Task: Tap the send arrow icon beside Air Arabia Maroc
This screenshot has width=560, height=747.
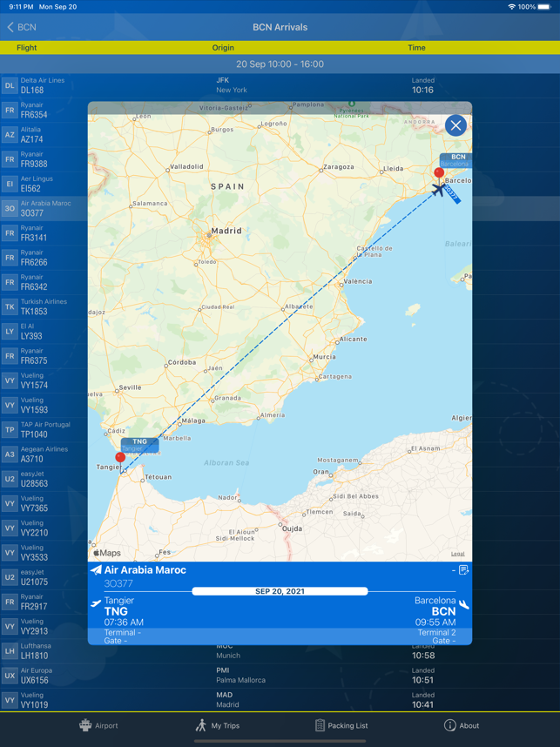Action: [x=96, y=569]
